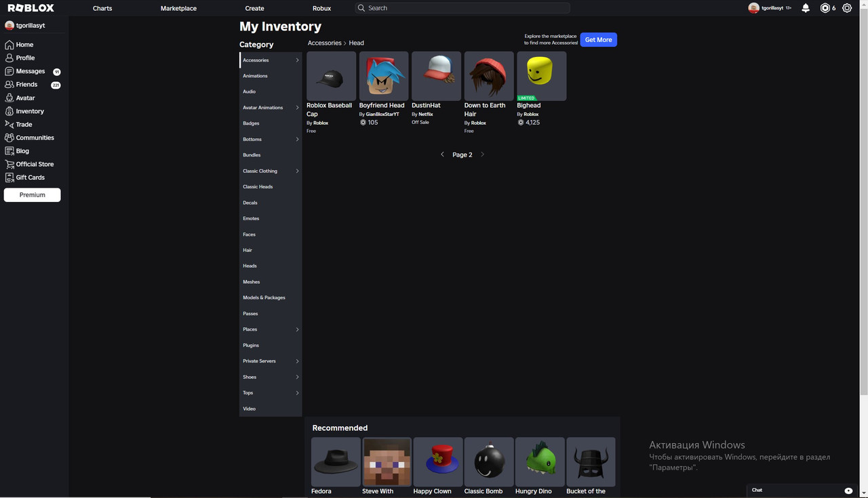This screenshot has width=868, height=498.
Task: Go to next inventory page arrow
Action: (x=482, y=154)
